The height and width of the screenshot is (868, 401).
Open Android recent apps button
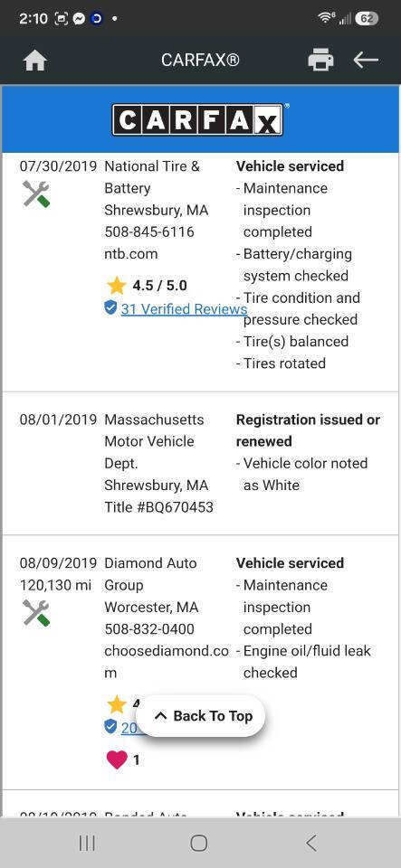87,843
